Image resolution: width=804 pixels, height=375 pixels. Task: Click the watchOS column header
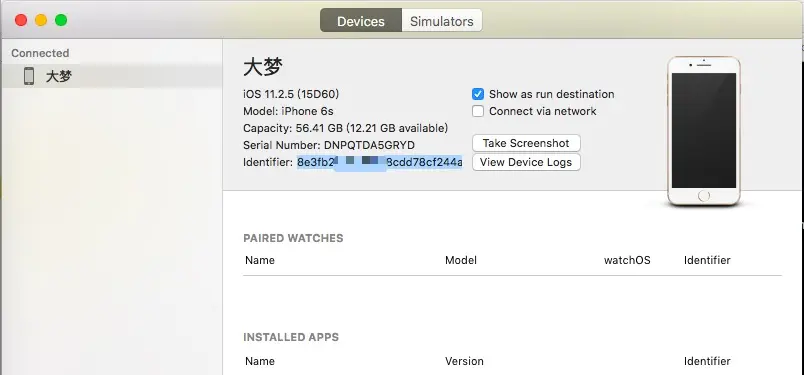(627, 260)
